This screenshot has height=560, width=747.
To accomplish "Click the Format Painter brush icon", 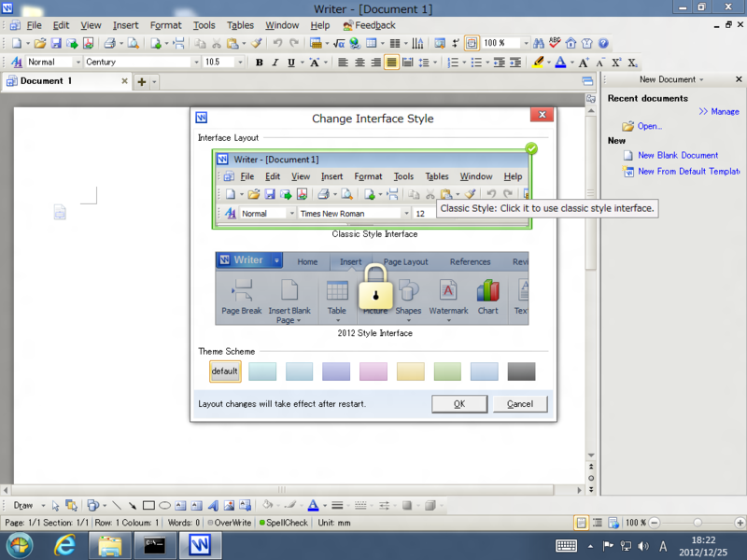I will coord(256,43).
